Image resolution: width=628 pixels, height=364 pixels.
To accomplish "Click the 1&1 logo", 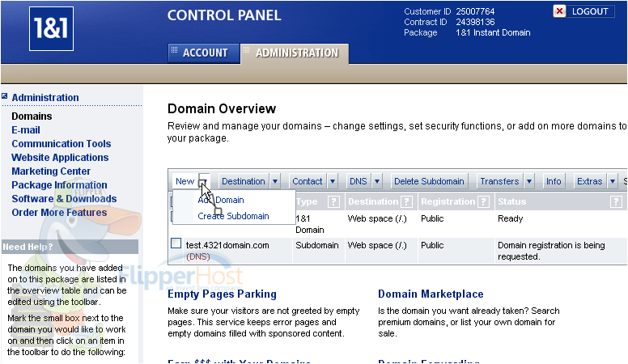I will (x=51, y=28).
